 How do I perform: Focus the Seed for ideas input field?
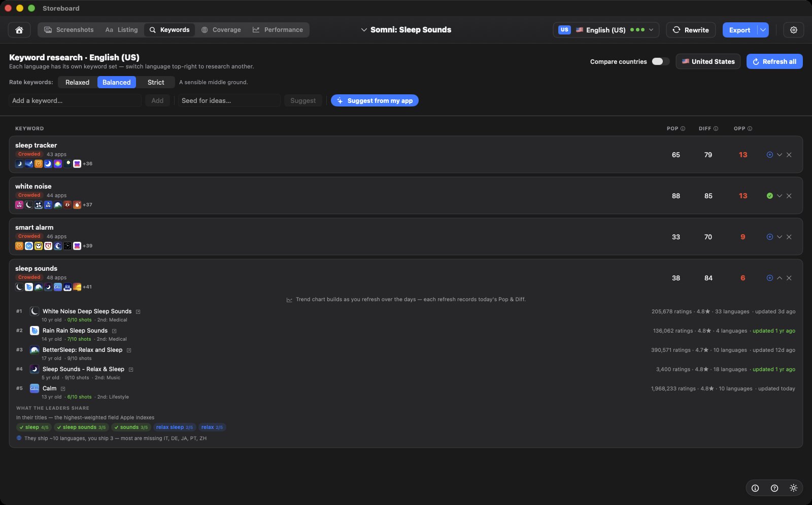229,100
